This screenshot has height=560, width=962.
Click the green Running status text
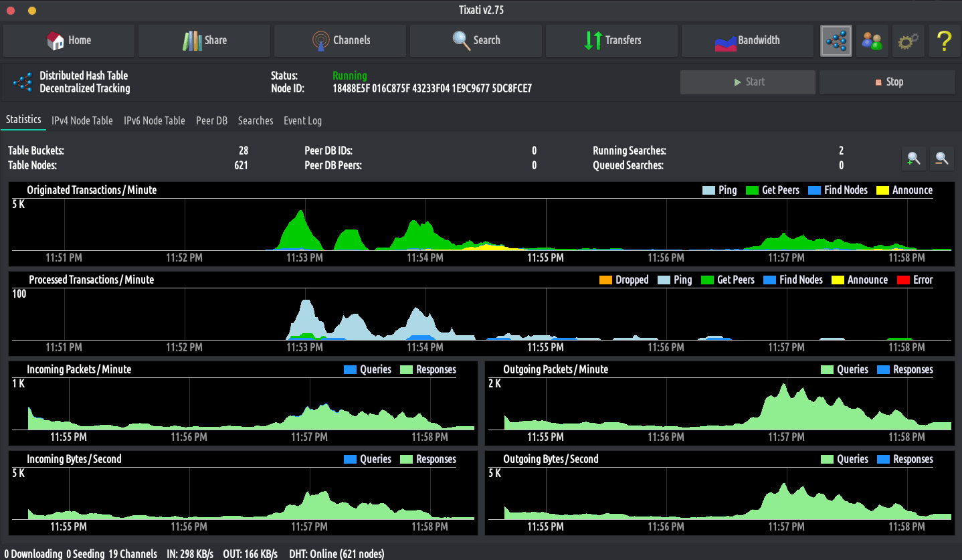350,76
